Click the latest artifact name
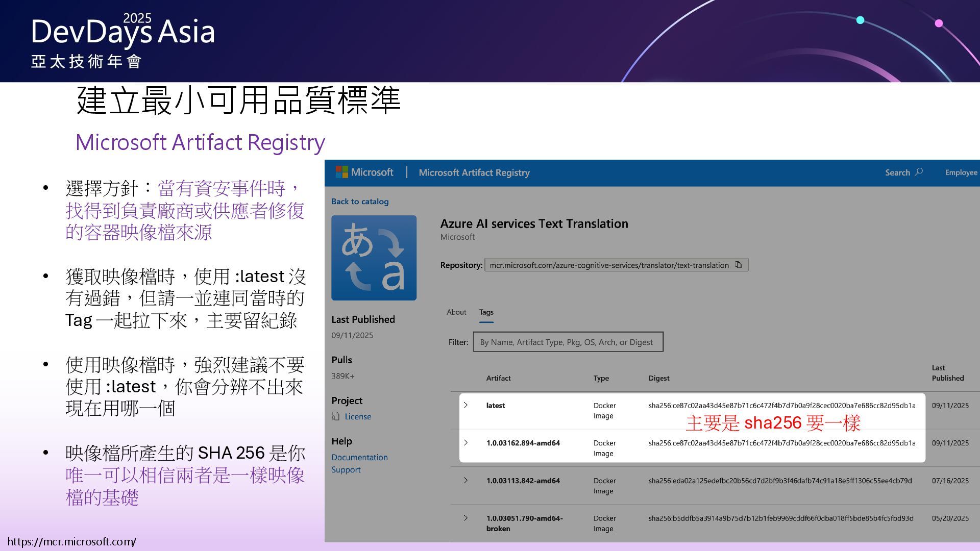Screen dimensions: 980x551 click(496, 405)
